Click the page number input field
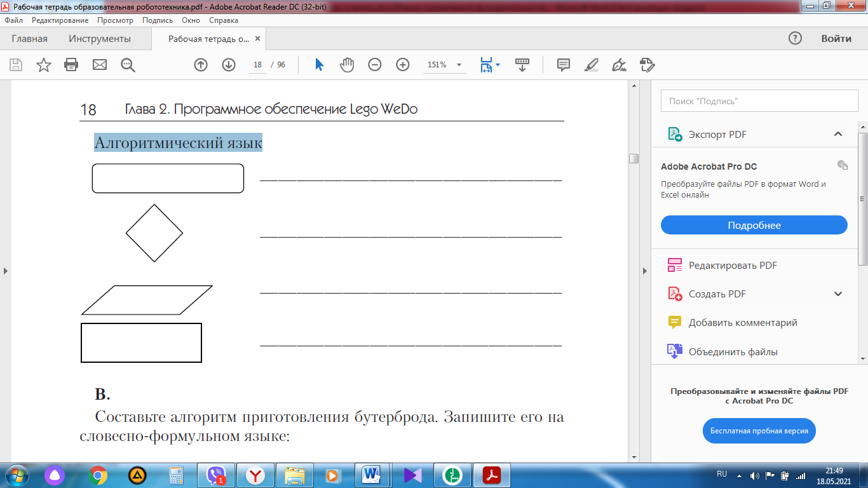The height and width of the screenshot is (488, 868). (257, 65)
